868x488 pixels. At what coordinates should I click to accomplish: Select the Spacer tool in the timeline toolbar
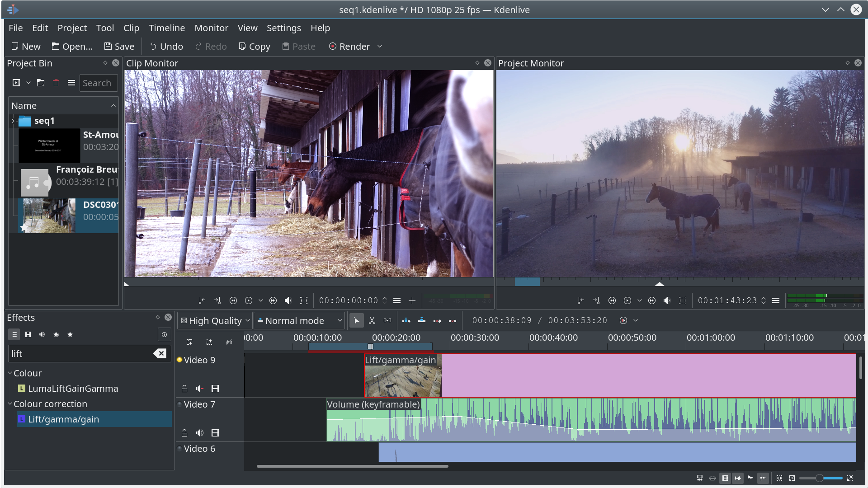pyautogui.click(x=387, y=320)
